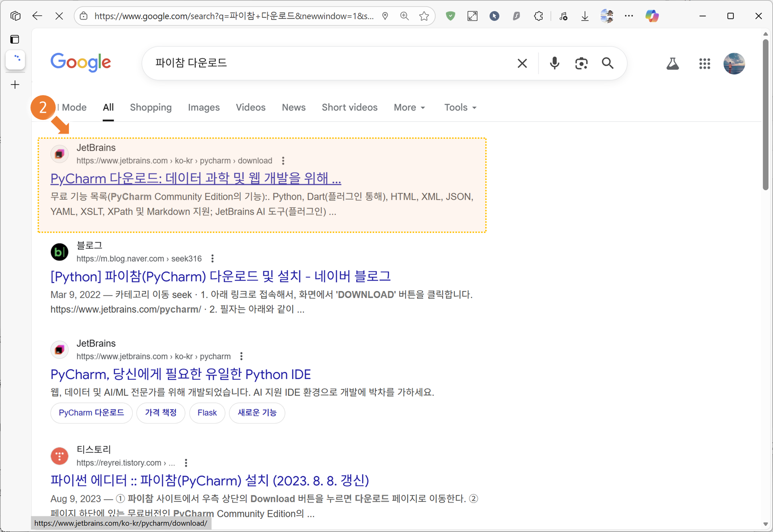This screenshot has height=532, width=773.
Task: Open the music note extension icon
Action: pyautogui.click(x=563, y=16)
